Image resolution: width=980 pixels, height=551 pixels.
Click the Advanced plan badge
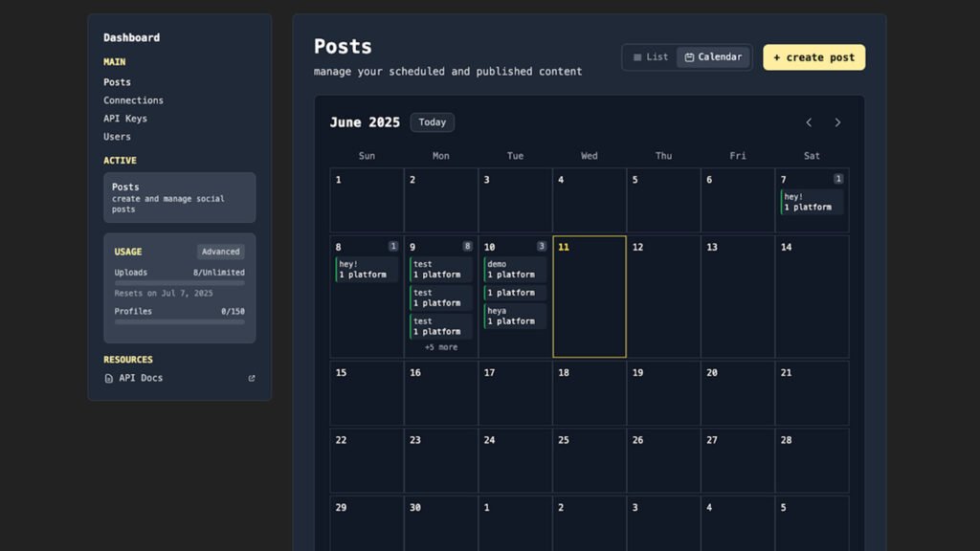point(220,252)
